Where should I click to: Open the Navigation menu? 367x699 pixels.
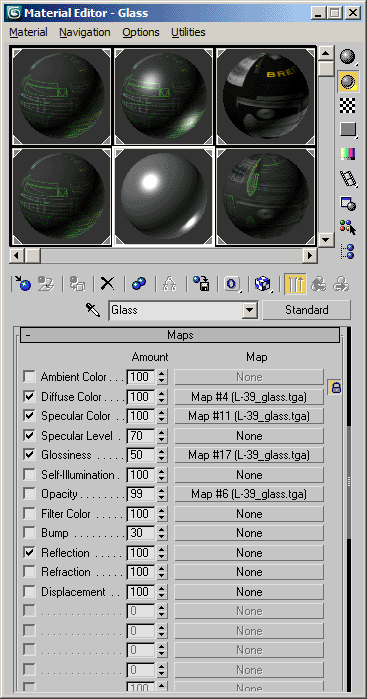pyautogui.click(x=85, y=32)
